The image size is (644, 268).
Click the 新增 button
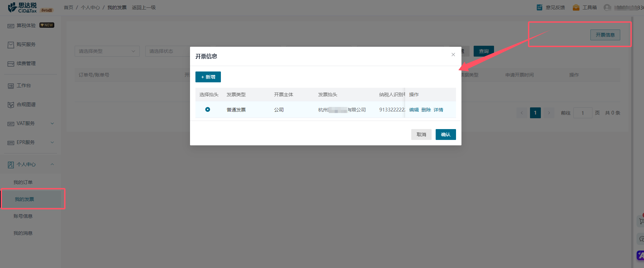[208, 77]
